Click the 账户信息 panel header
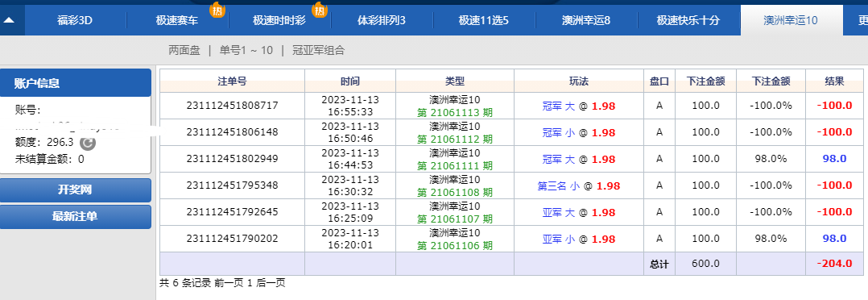The image size is (868, 300). [76, 83]
